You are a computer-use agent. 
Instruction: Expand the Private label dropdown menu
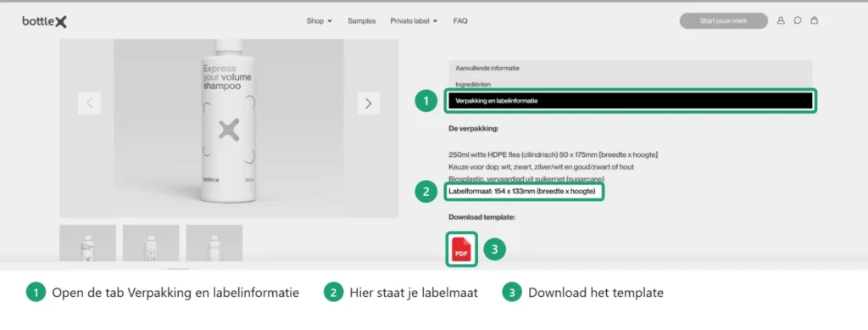pyautogui.click(x=414, y=21)
